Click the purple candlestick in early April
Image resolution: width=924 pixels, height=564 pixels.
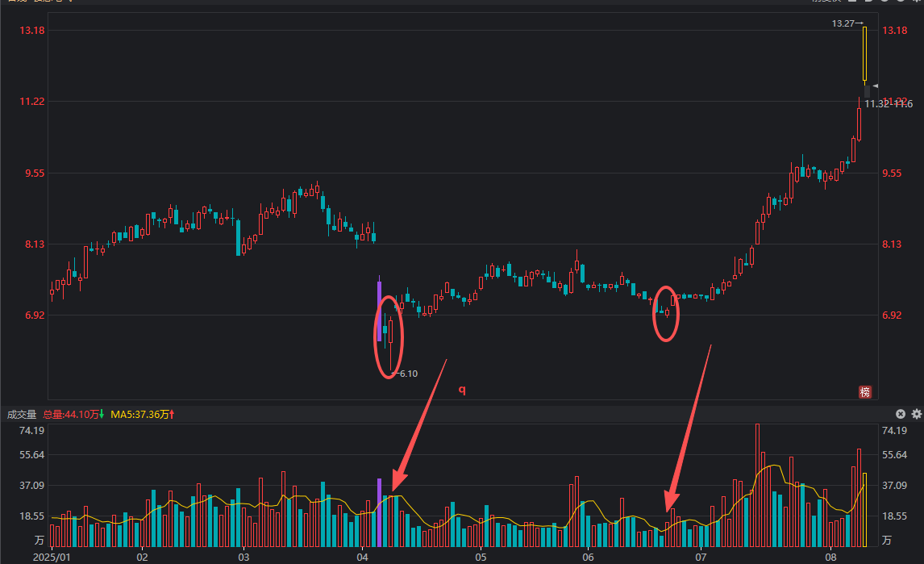[x=379, y=311]
